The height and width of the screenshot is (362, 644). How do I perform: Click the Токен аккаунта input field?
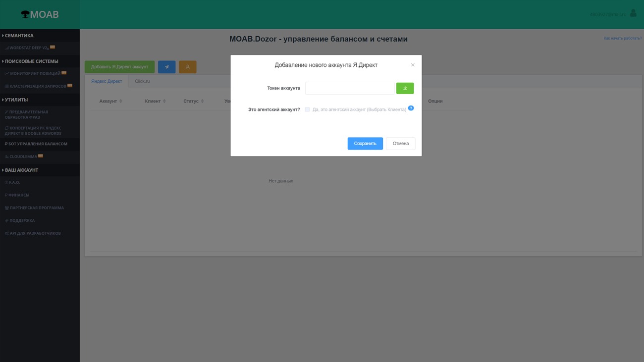coord(350,88)
